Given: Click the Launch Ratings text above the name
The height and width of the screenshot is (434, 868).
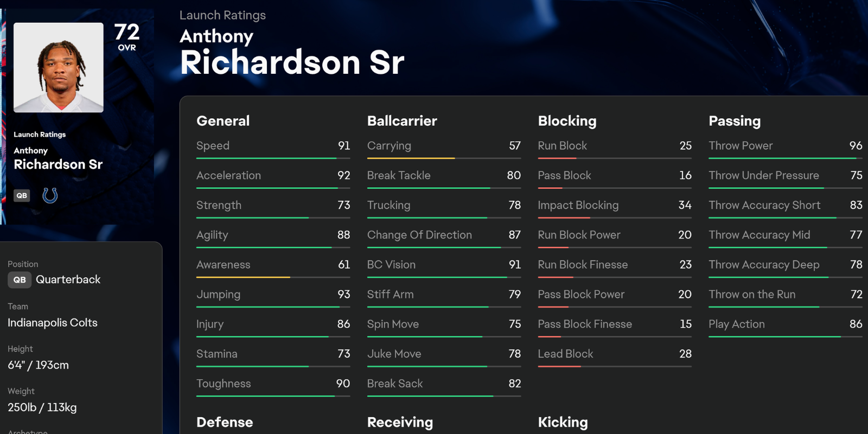Looking at the screenshot, I should 222,15.
